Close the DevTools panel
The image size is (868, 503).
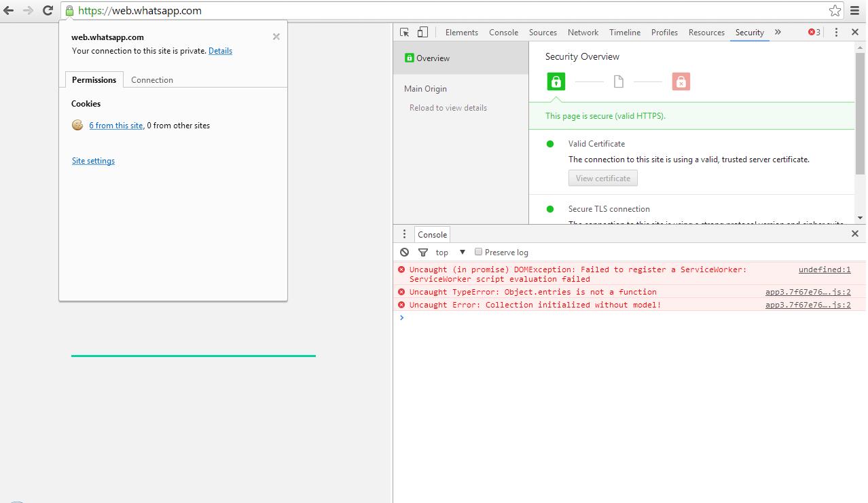point(855,32)
